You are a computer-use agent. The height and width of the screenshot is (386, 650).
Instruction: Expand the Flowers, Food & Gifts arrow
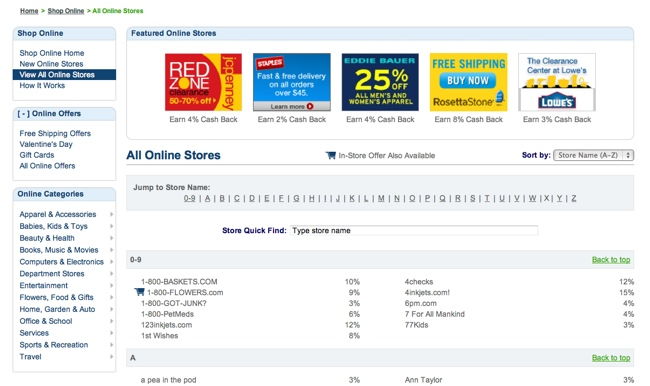pyautogui.click(x=112, y=297)
